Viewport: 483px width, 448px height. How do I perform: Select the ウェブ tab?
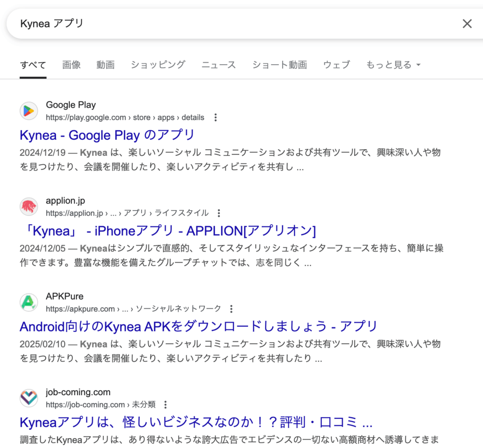point(337,65)
